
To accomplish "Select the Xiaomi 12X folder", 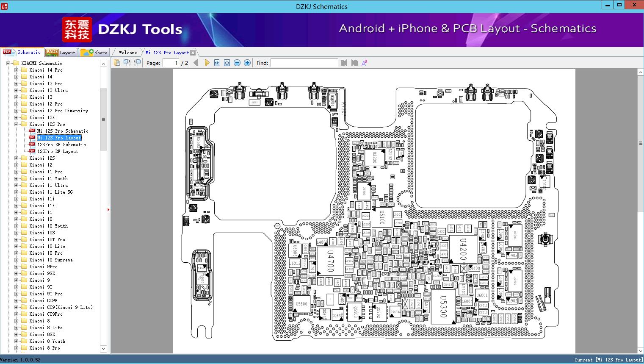I will [42, 117].
